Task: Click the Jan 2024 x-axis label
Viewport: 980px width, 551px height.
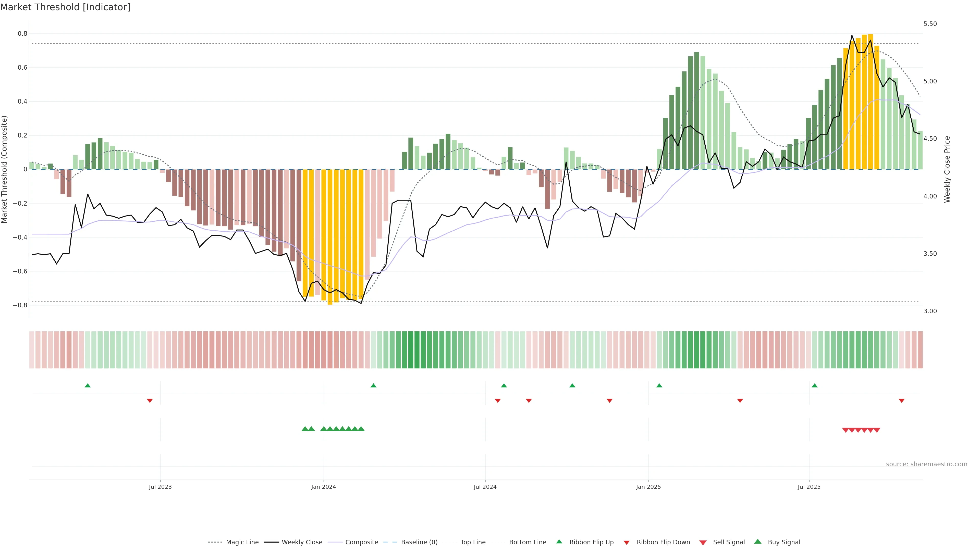Action: 323,487
